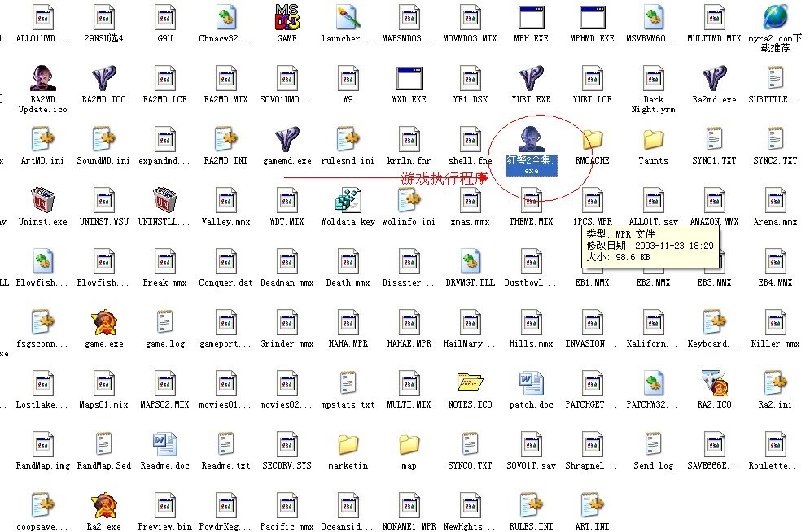
Task: Select the SYNC2.TXT text file
Action: point(775,139)
